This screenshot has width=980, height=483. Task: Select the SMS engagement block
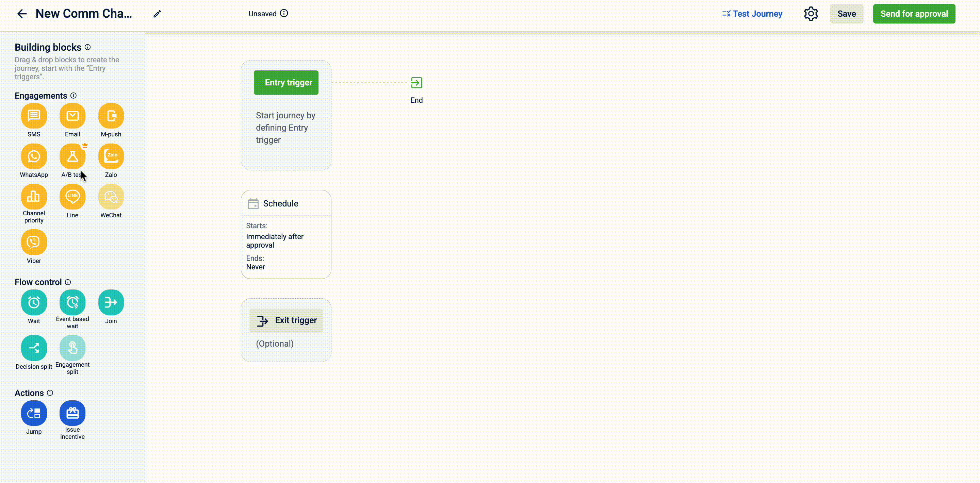pyautogui.click(x=34, y=116)
